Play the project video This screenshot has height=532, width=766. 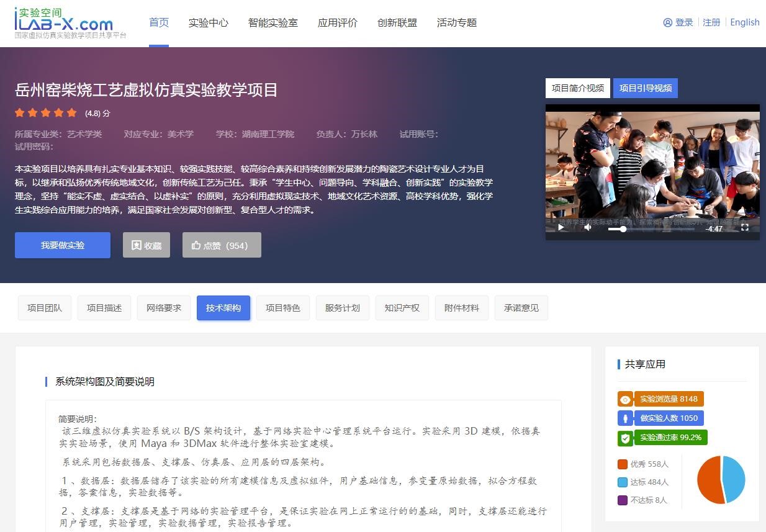[x=561, y=228]
